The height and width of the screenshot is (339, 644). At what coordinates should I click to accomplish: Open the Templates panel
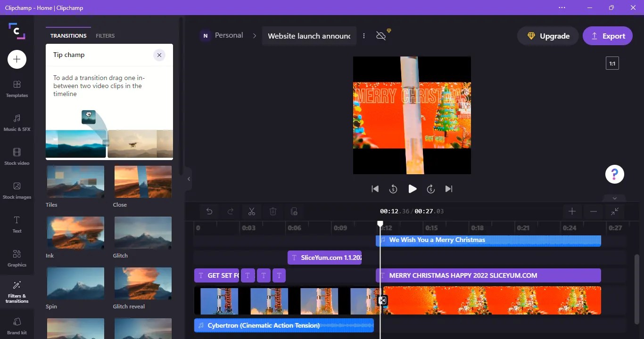[x=17, y=89]
